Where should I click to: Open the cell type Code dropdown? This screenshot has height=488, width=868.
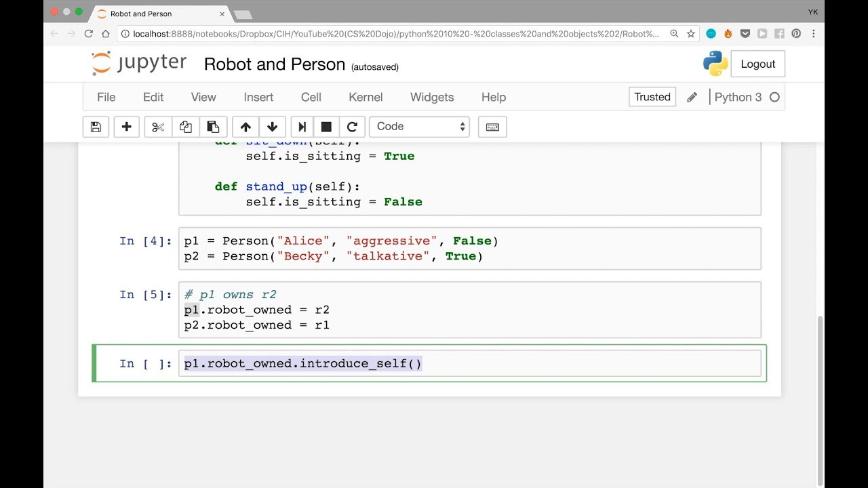(420, 127)
